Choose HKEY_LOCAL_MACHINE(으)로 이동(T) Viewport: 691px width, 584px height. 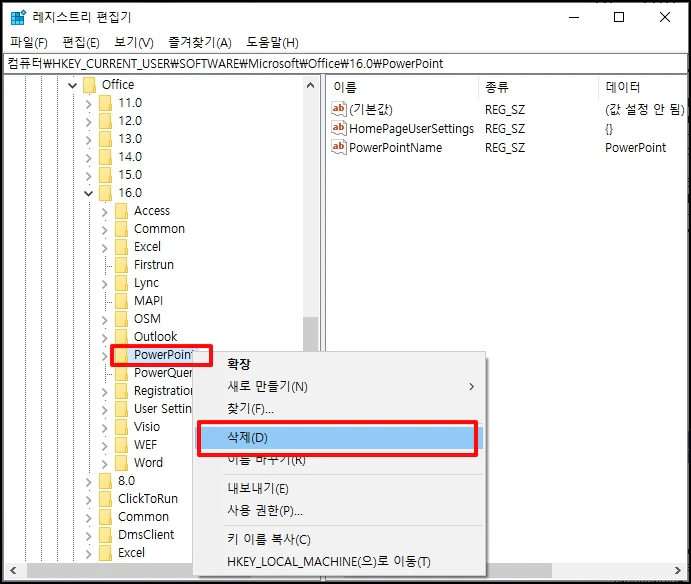click(x=339, y=562)
